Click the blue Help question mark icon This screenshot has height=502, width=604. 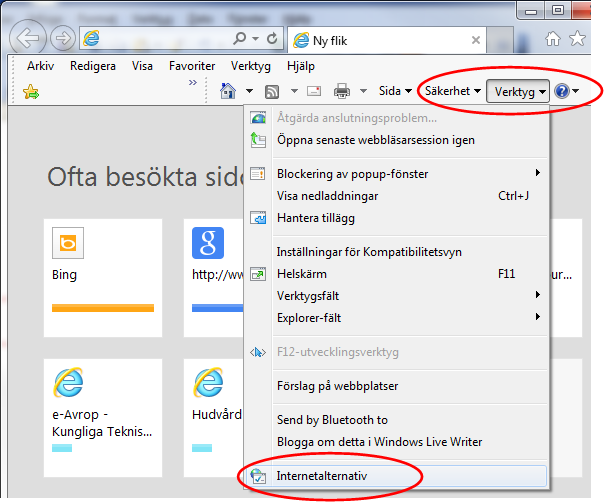click(561, 91)
